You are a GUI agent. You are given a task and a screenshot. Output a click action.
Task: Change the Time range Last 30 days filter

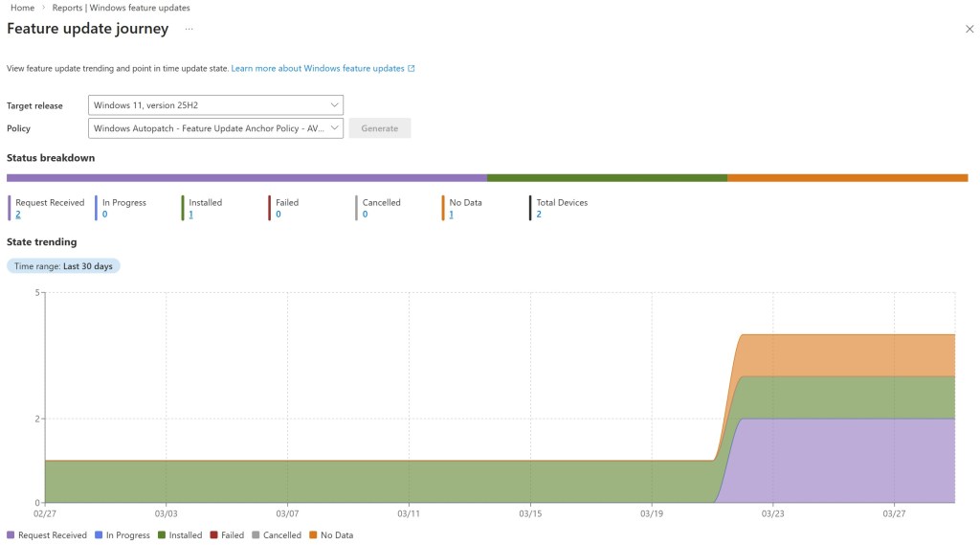tap(63, 266)
